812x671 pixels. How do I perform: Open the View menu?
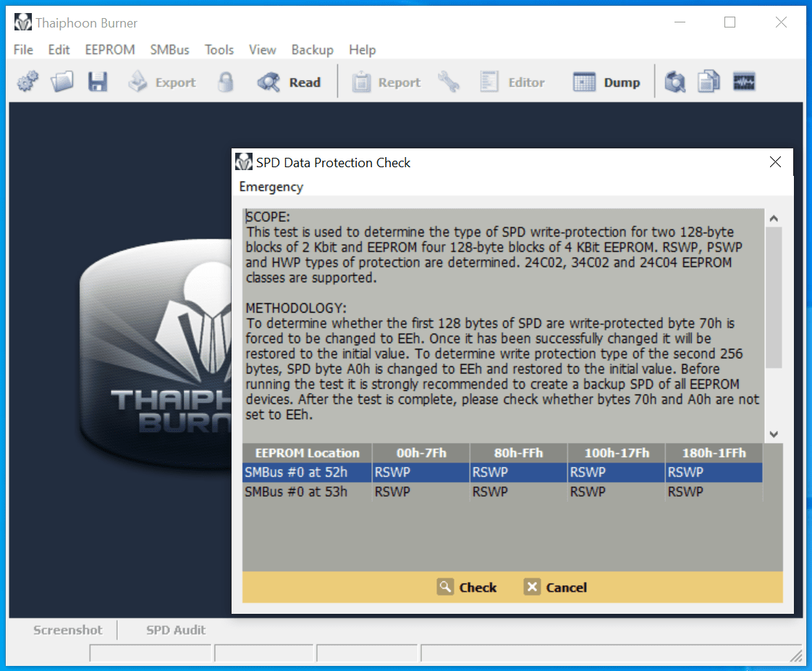pos(263,50)
